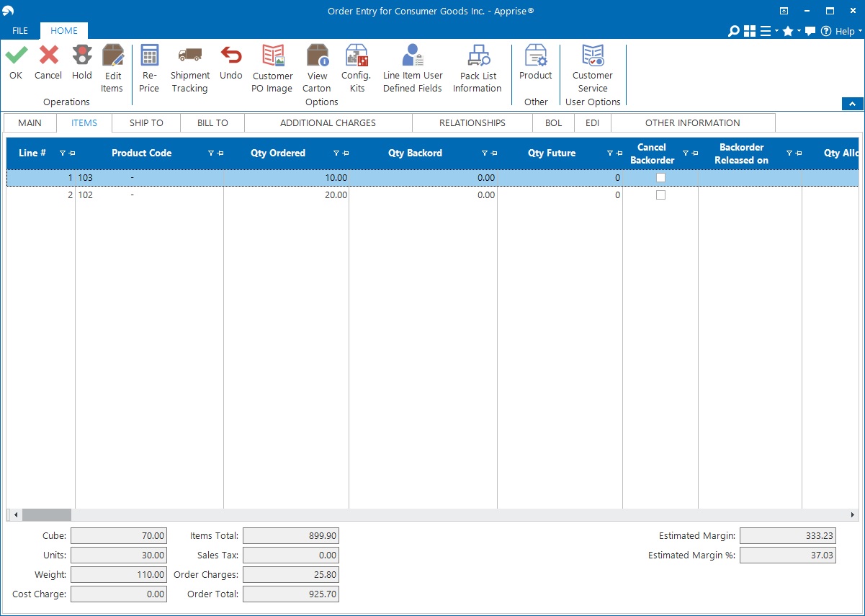
Task: Click the Order Total field showing 925.70
Action: pyautogui.click(x=291, y=594)
